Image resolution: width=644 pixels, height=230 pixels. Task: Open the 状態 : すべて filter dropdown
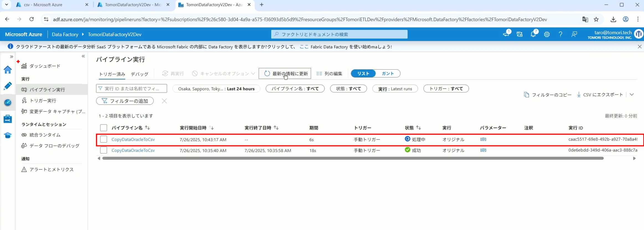tap(348, 89)
